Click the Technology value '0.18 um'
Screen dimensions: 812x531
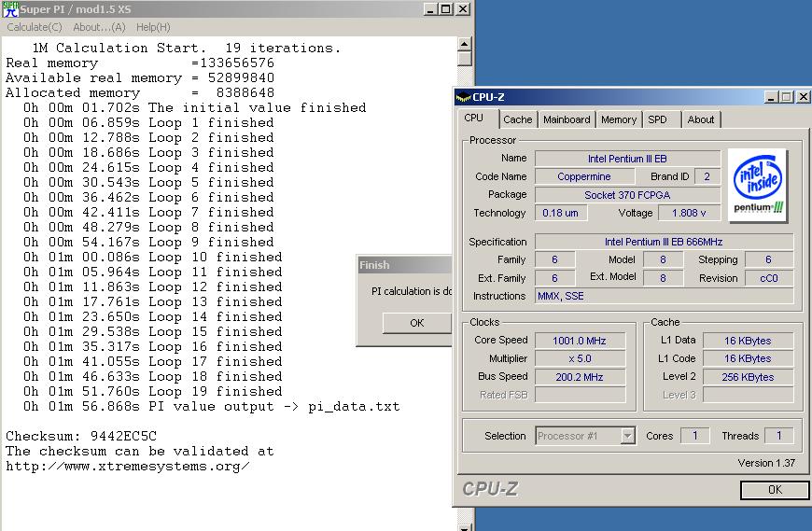561,213
